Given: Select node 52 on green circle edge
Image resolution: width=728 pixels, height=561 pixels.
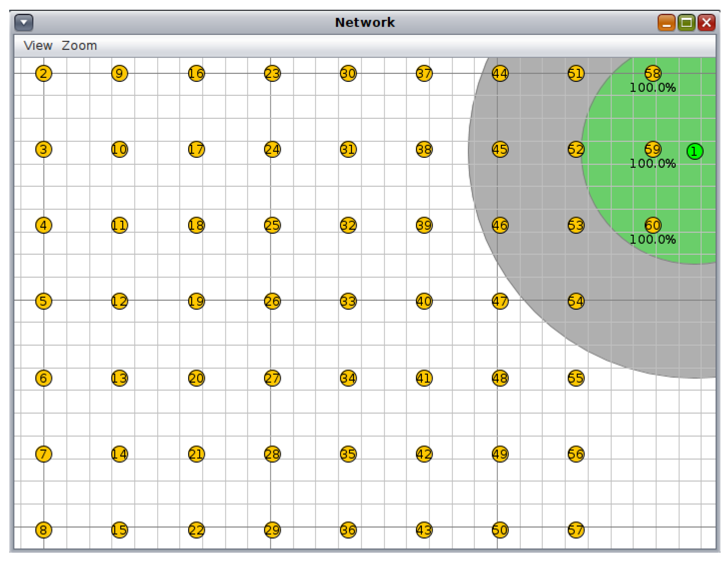Looking at the screenshot, I should tap(576, 149).
